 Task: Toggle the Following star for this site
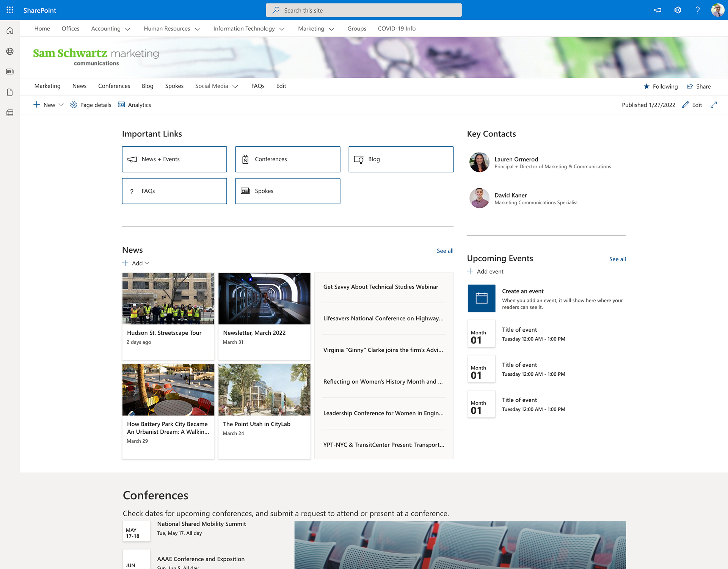(661, 86)
